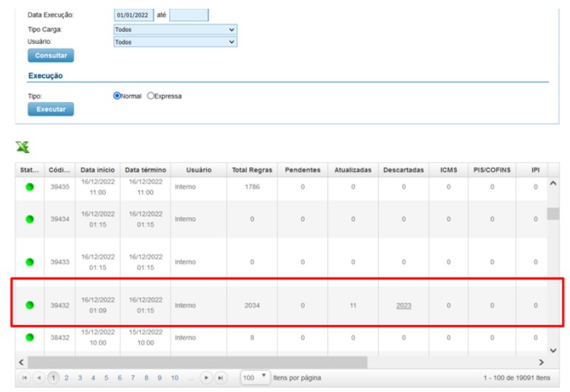Image resolution: width=570 pixels, height=392 pixels.
Task: Click code cell 39435
Action: 60,187
